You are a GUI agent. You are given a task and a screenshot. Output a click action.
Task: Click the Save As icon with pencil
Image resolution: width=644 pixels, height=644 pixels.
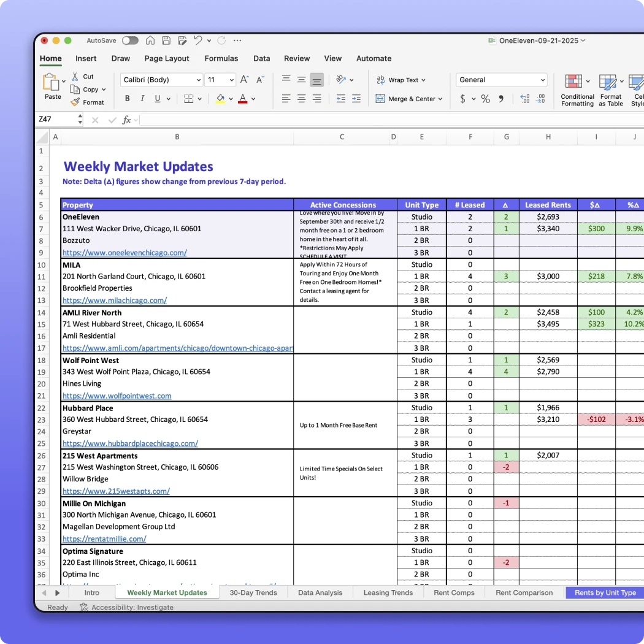[182, 40]
